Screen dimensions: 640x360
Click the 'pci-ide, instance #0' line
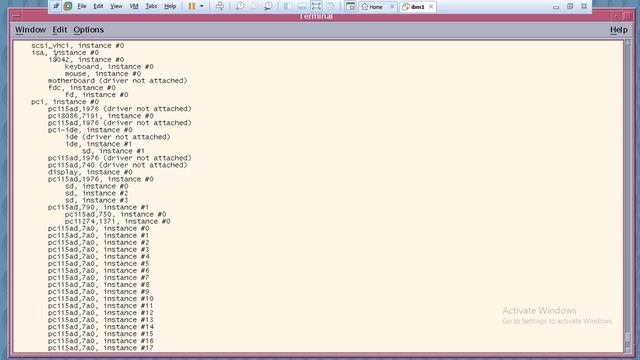(x=90, y=130)
